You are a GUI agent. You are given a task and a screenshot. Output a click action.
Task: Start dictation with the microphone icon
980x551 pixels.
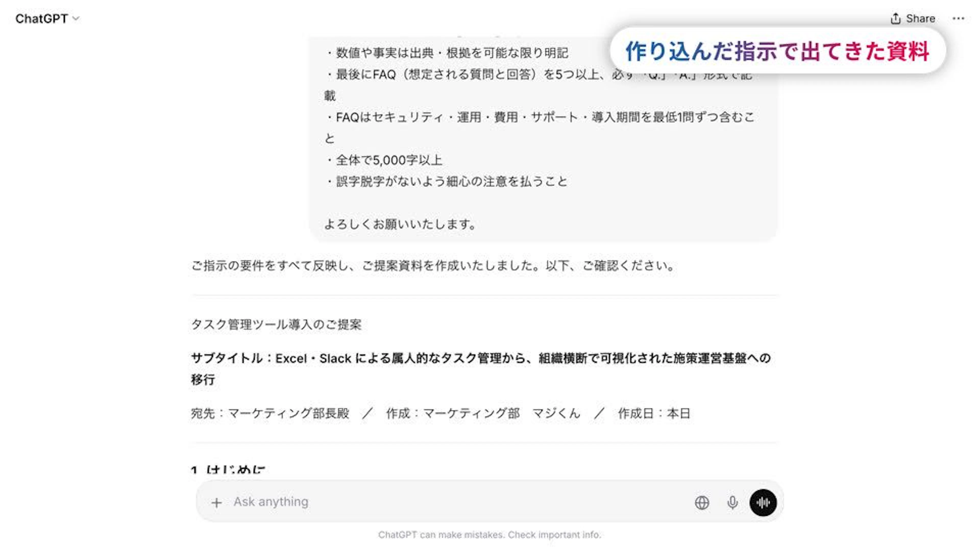tap(732, 503)
